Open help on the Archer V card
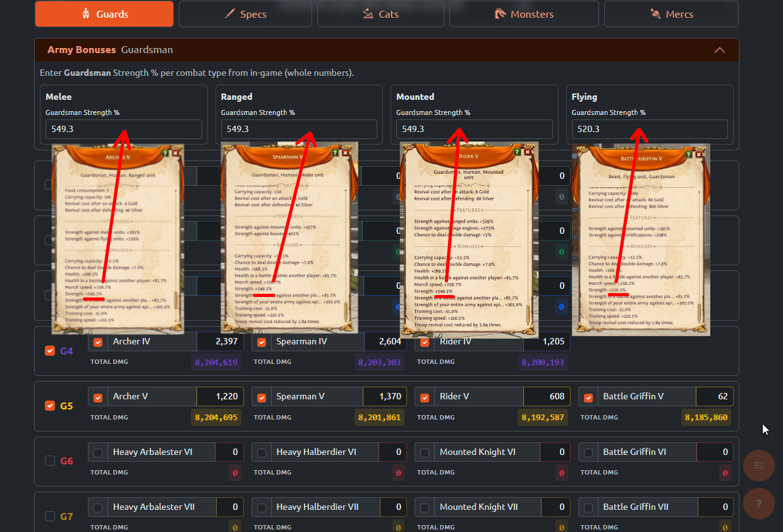Screen dimensions: 783x532 pyautogui.click(x=166, y=153)
